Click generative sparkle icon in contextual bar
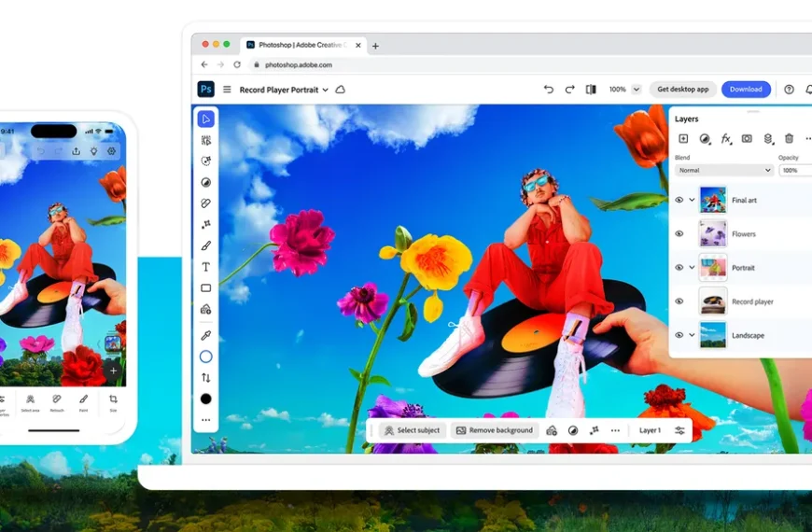Viewport: 812px width, 532px height. point(594,430)
